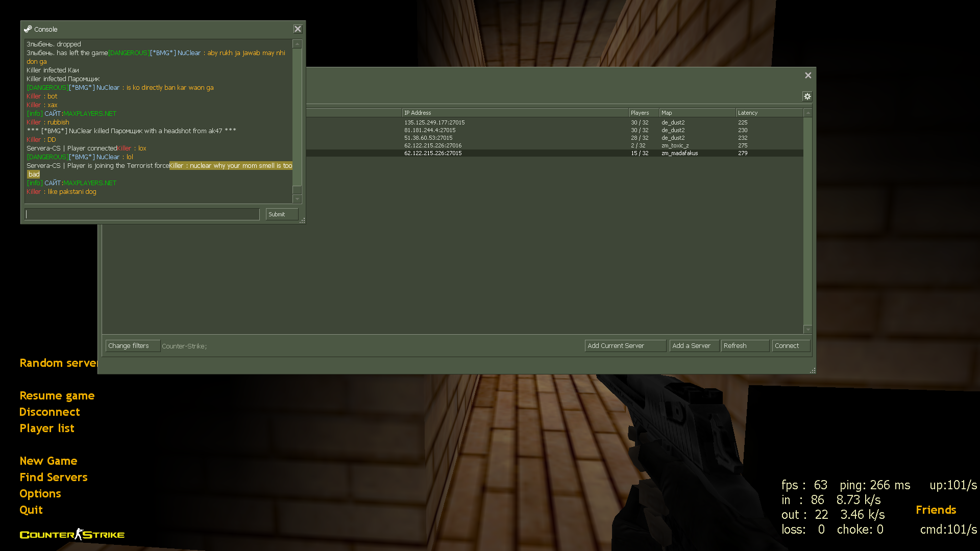Click Quit in main menu
The image size is (980, 551).
31,510
